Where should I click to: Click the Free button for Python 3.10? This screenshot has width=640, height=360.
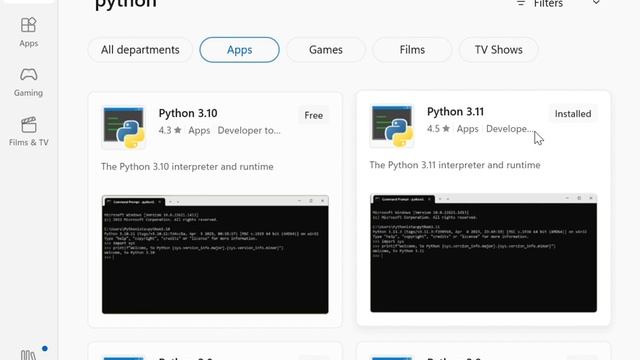click(313, 116)
